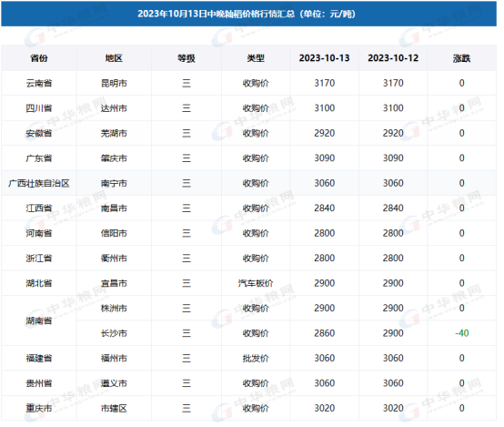This screenshot has height=427, width=504.
Task: Click the 2860 price for 长沙市
Action: pos(324,333)
